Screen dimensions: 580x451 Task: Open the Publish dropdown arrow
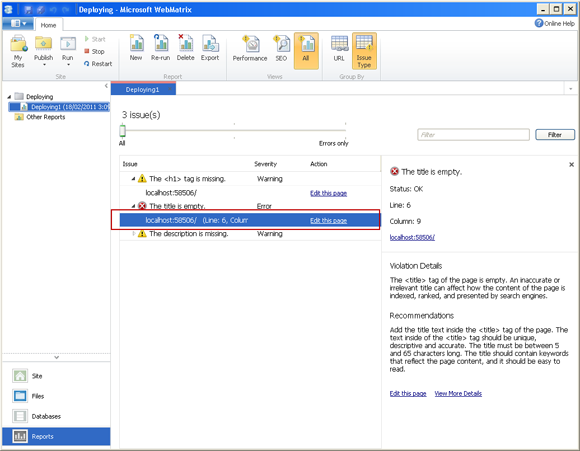tap(44, 65)
